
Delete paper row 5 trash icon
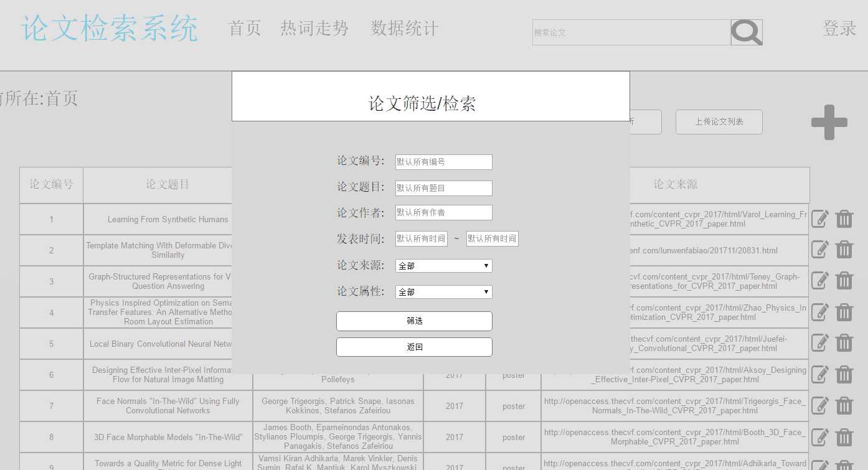[844, 343]
